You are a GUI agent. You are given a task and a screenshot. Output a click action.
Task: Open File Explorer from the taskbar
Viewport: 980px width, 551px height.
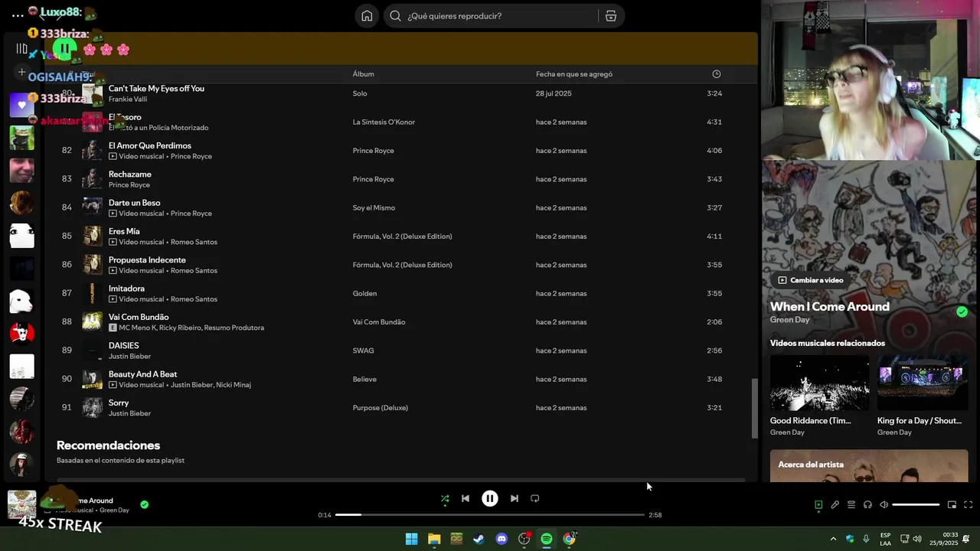[x=434, y=539]
